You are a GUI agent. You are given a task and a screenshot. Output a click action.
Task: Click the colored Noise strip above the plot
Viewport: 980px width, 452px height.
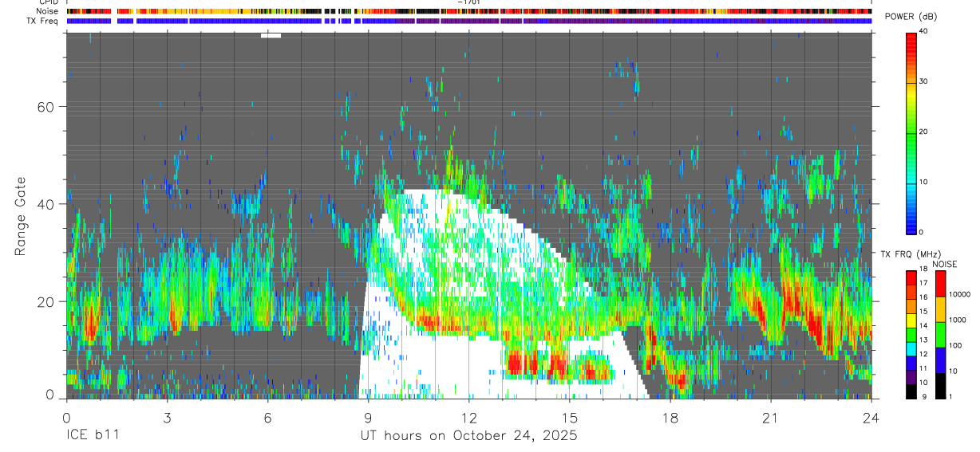468,11
